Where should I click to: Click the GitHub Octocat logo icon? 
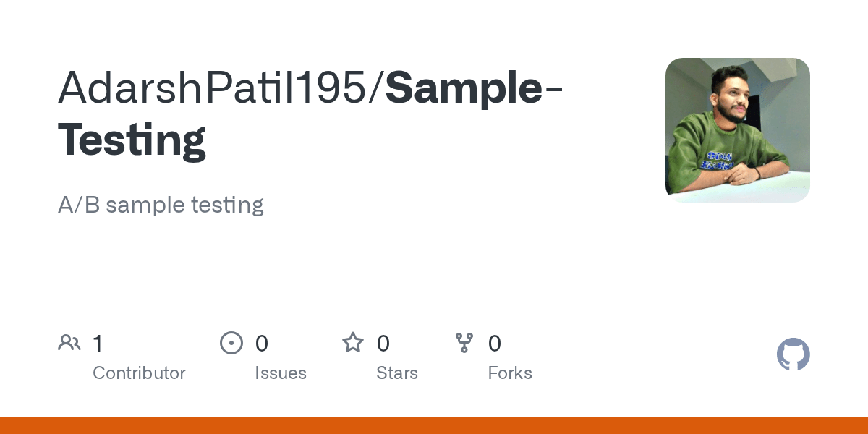[793, 354]
